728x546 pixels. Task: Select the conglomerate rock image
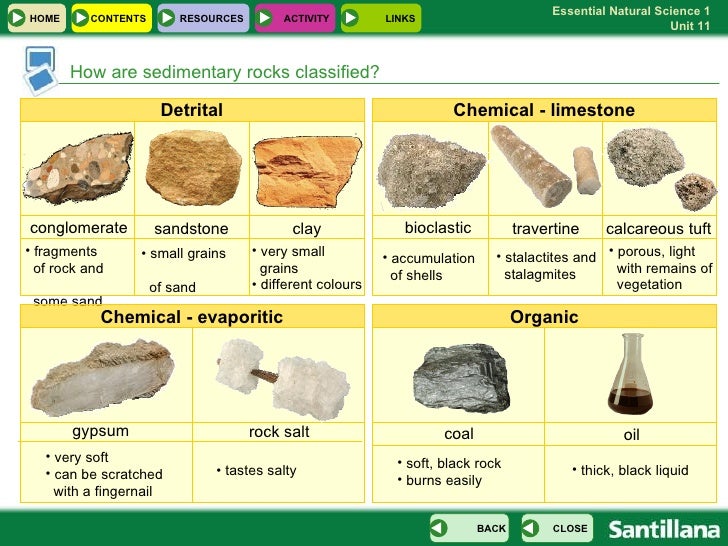pyautogui.click(x=78, y=168)
